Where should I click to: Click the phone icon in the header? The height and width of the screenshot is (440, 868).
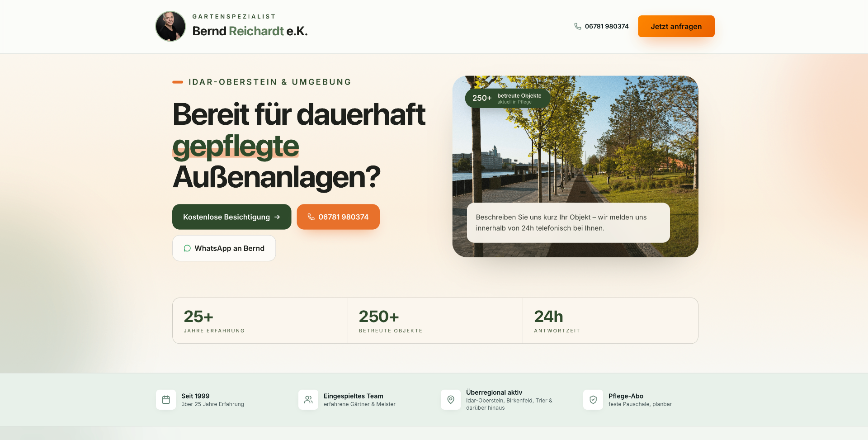(x=578, y=26)
